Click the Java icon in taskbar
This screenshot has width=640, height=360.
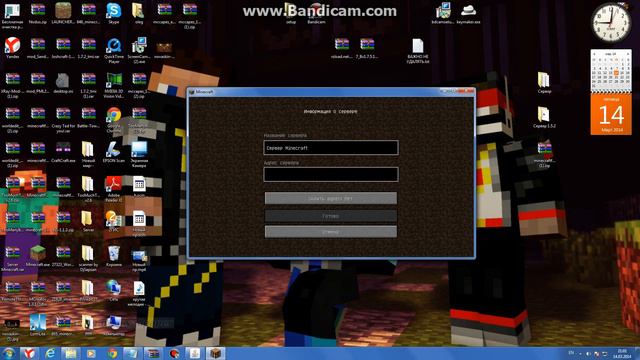pos(195,353)
